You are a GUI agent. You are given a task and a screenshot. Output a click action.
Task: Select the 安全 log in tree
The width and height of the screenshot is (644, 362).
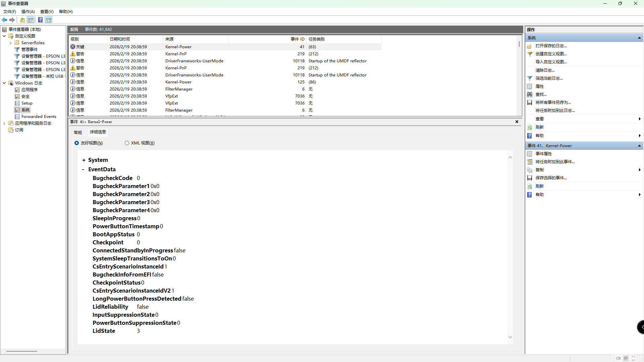25,97
